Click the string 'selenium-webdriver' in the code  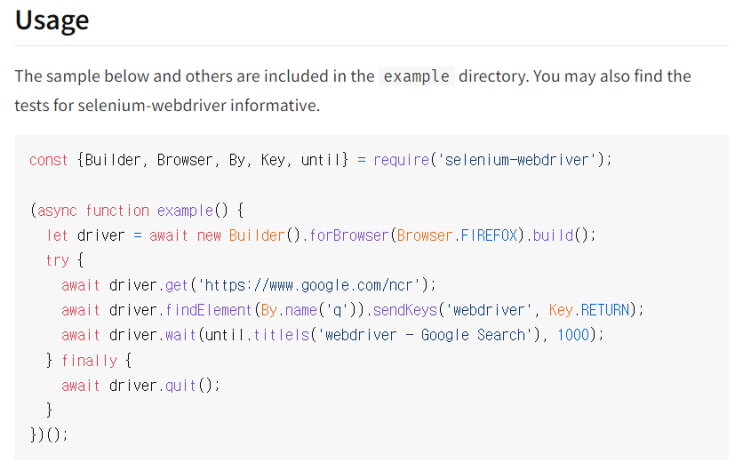click(x=516, y=160)
